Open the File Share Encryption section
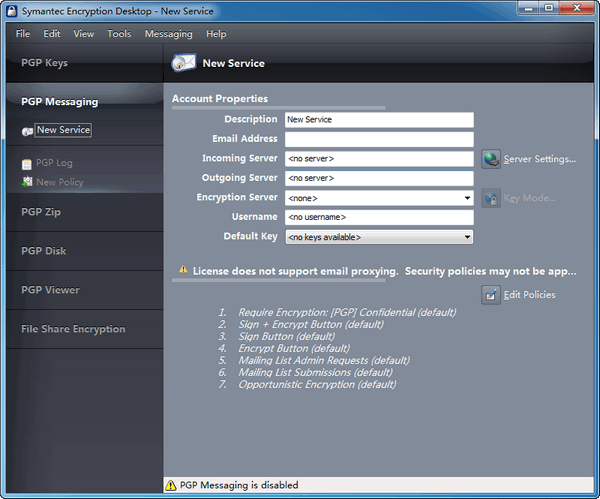 pyautogui.click(x=73, y=329)
